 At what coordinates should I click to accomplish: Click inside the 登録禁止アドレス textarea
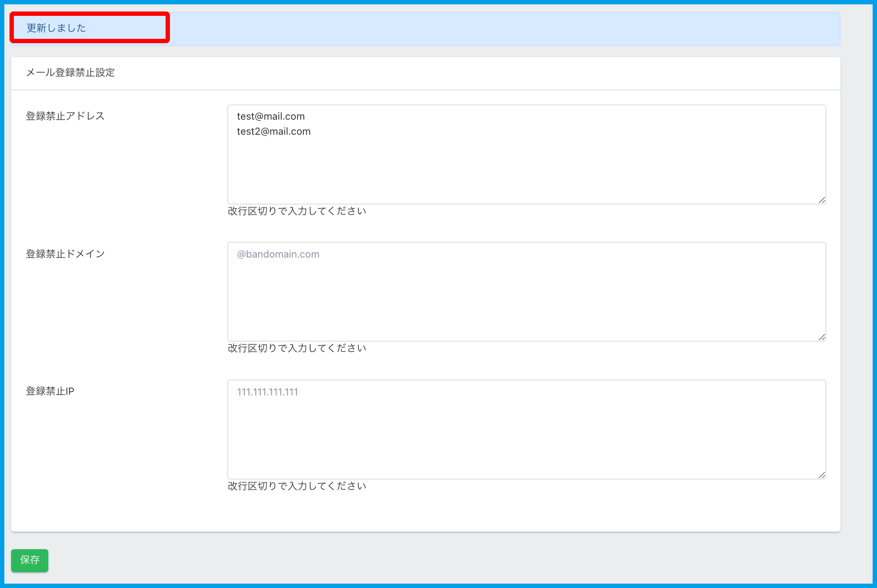click(526, 166)
